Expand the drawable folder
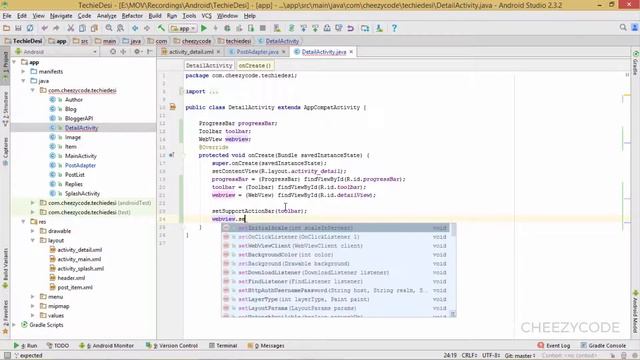Viewport: 640px width, 360px height. 33,231
